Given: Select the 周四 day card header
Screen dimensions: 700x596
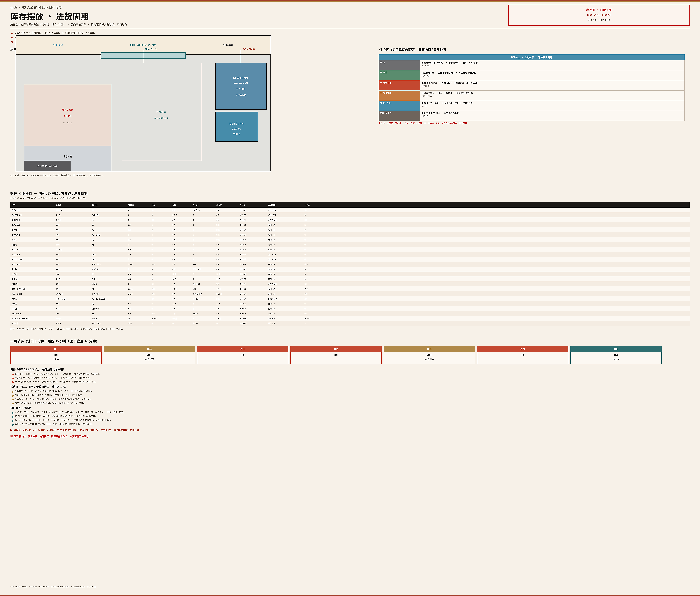Looking at the screenshot, I should pos(336,349).
